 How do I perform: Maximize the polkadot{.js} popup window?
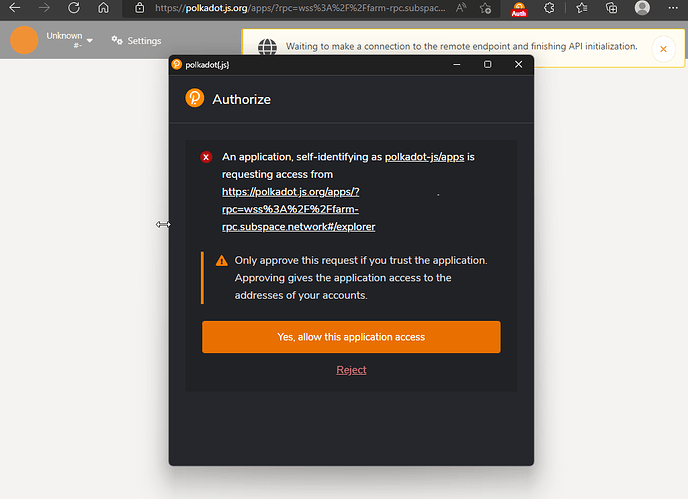point(487,65)
